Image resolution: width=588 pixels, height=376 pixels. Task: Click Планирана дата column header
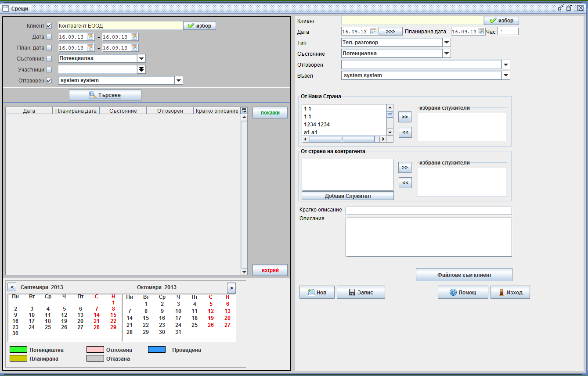point(76,111)
